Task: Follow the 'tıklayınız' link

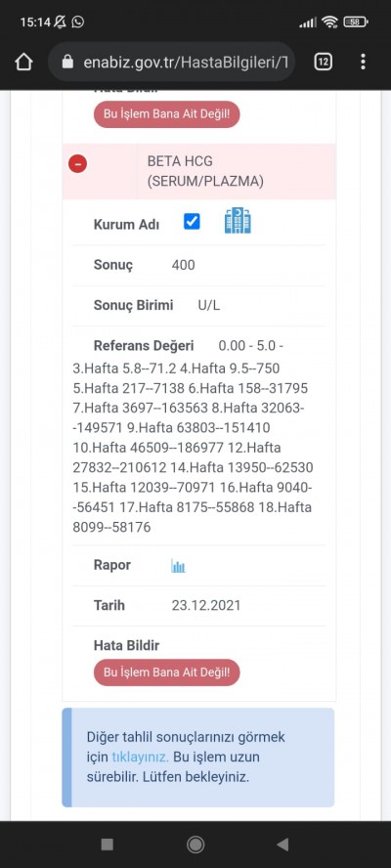Action: [140, 757]
